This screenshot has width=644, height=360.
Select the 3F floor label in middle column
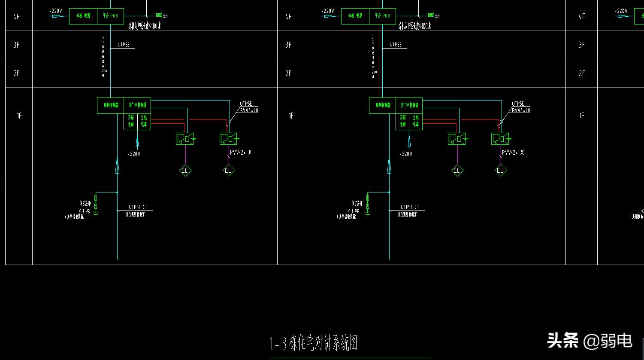[x=288, y=45]
